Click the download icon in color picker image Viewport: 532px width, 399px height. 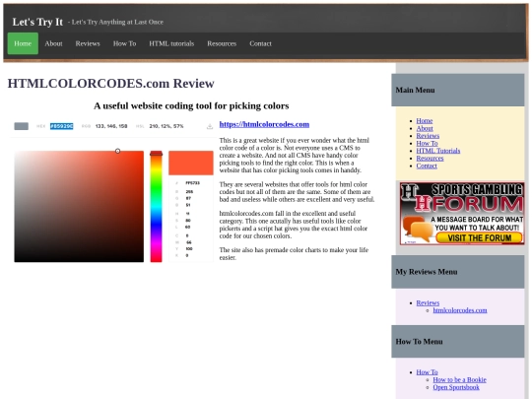tap(210, 126)
